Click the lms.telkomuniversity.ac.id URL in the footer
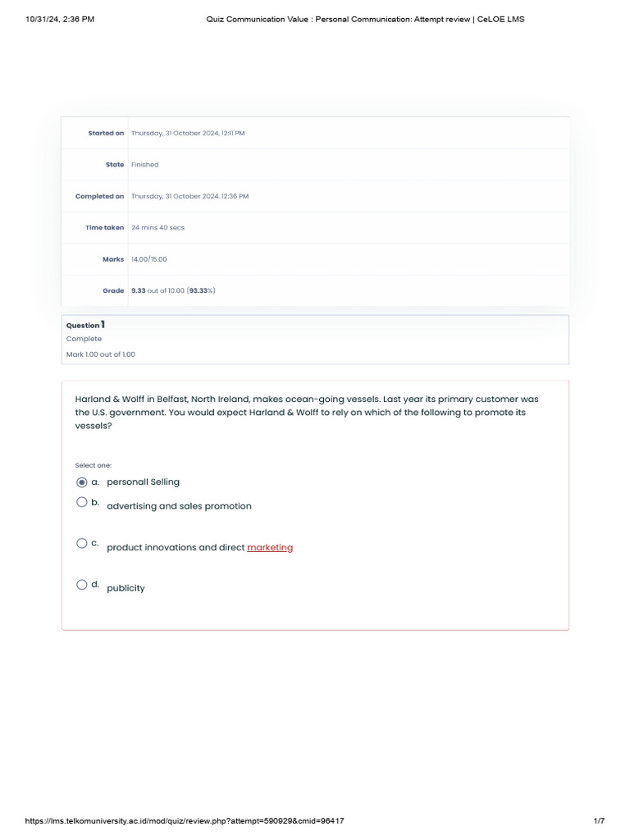Screen dimensions: 630x840 (185, 821)
